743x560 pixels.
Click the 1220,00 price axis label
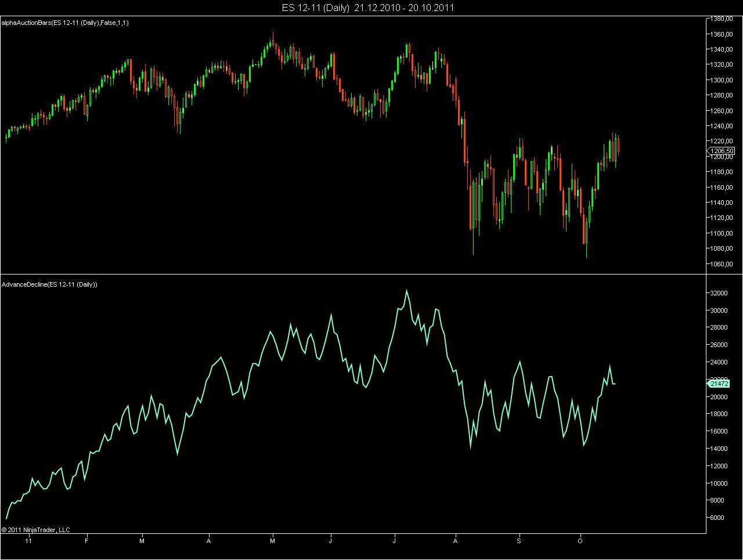[x=722, y=142]
